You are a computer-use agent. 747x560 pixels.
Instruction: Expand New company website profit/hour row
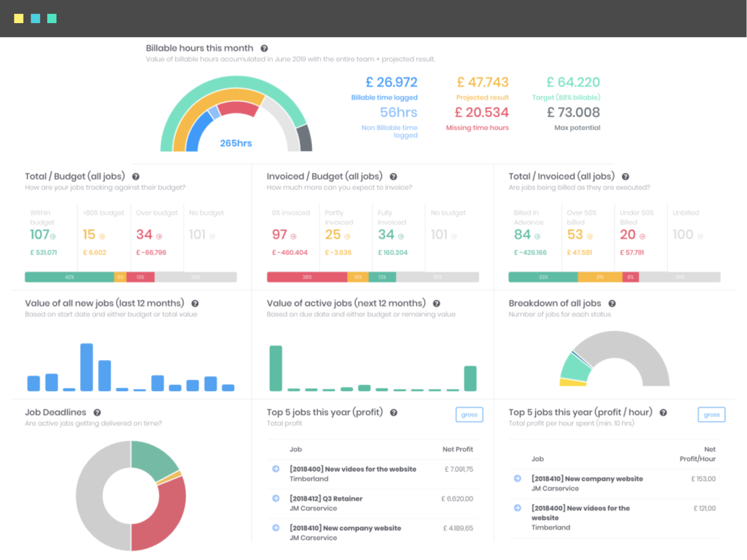coord(518,478)
